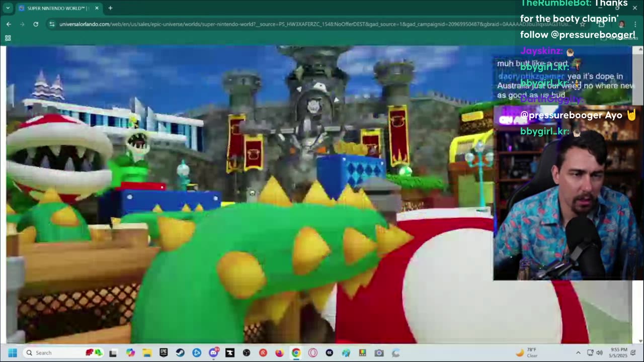
Task: Open Opera GX from the taskbar
Action: point(312,353)
